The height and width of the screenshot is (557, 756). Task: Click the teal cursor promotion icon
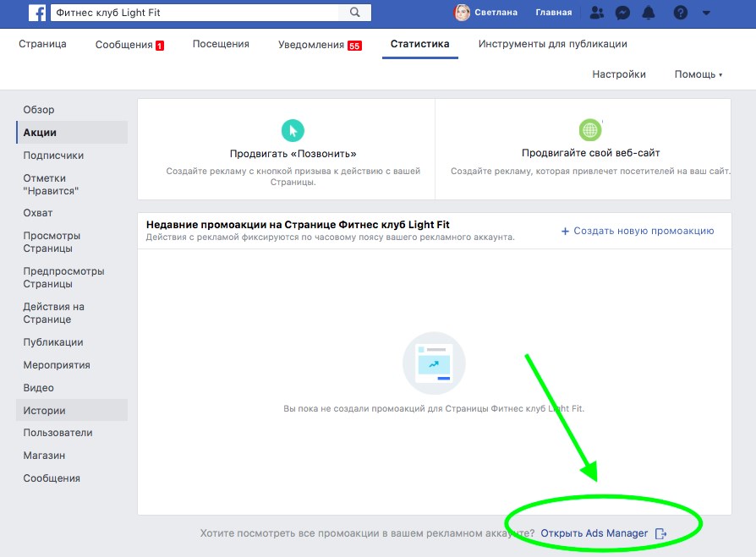pos(293,130)
